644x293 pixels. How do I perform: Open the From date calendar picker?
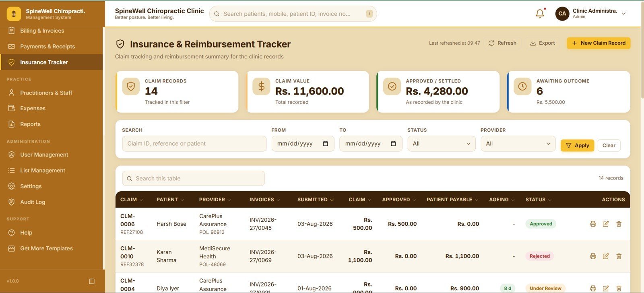326,144
